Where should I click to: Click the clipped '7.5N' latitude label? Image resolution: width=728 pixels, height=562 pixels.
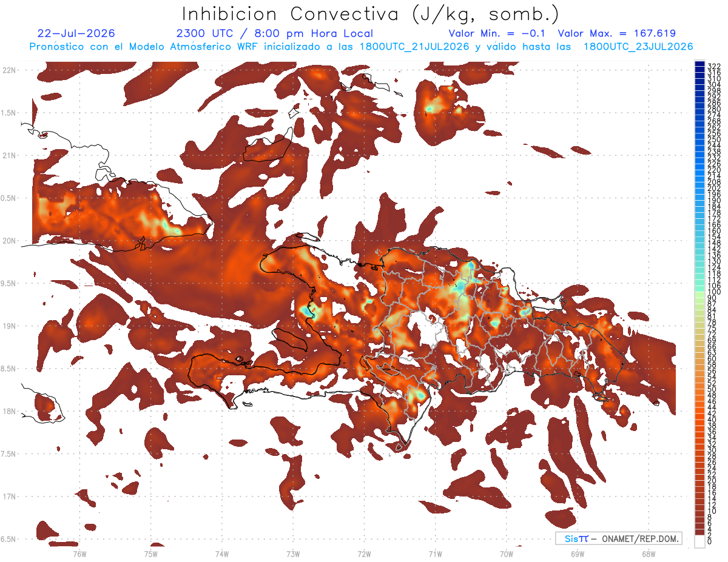click(8, 454)
